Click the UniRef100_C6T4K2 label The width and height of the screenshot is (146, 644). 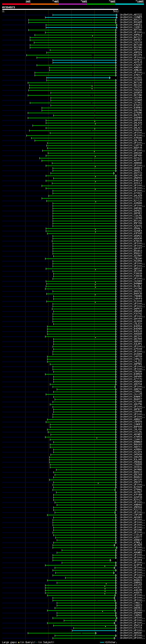(131, 103)
